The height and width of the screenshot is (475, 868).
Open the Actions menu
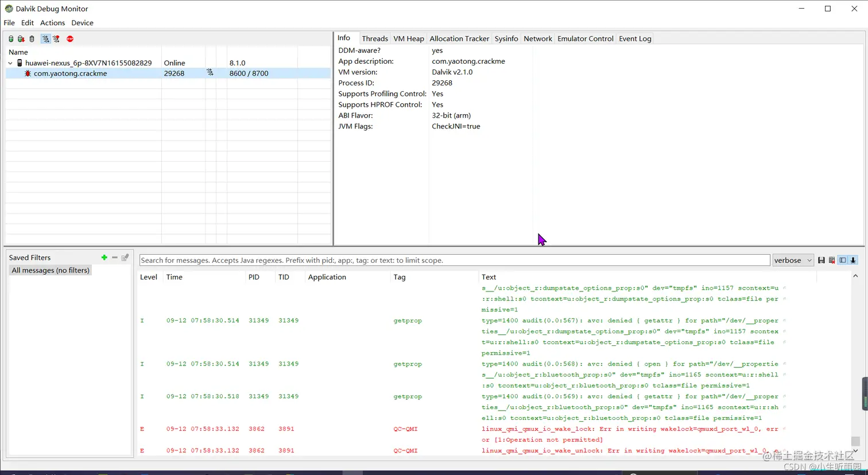52,23
